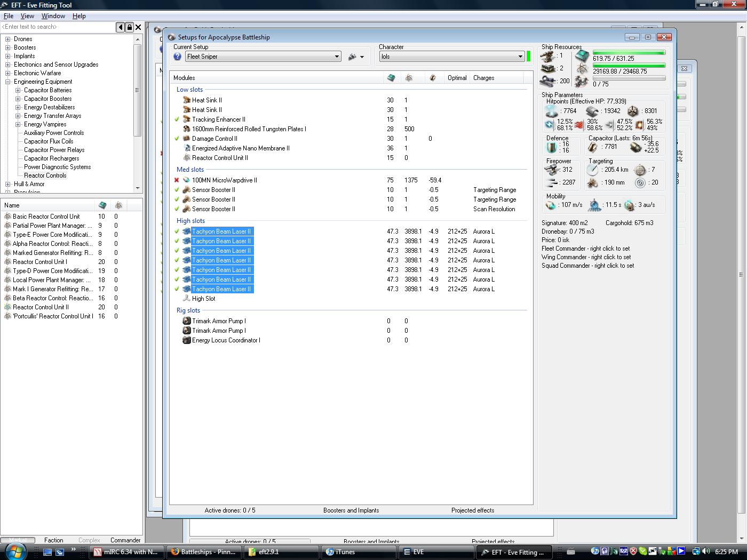Click the turret hardpoints icon in Ship Resources
Viewport: 747px width, 560px height.
[548, 55]
